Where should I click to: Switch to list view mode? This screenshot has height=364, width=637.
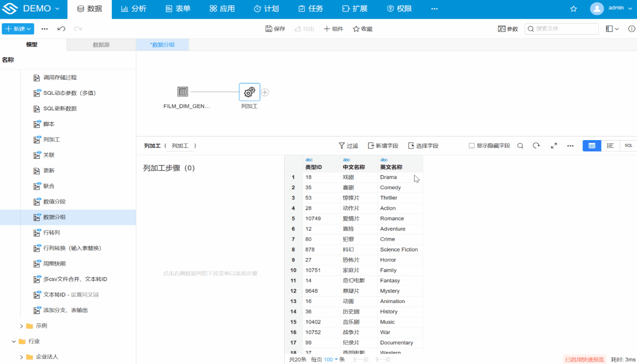pyautogui.click(x=610, y=146)
